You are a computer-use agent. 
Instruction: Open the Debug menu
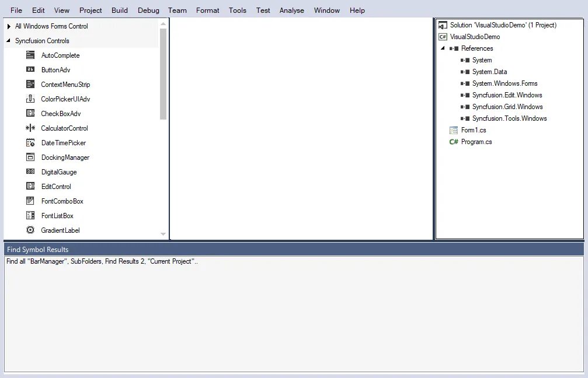(148, 10)
